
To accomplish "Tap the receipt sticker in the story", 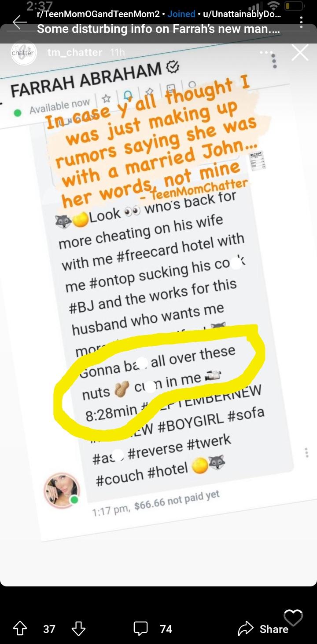I will (257, 163).
